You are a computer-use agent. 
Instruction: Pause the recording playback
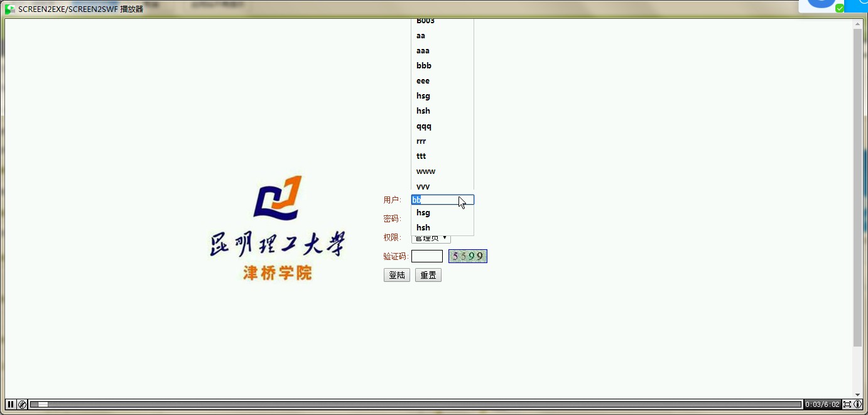(x=10, y=404)
